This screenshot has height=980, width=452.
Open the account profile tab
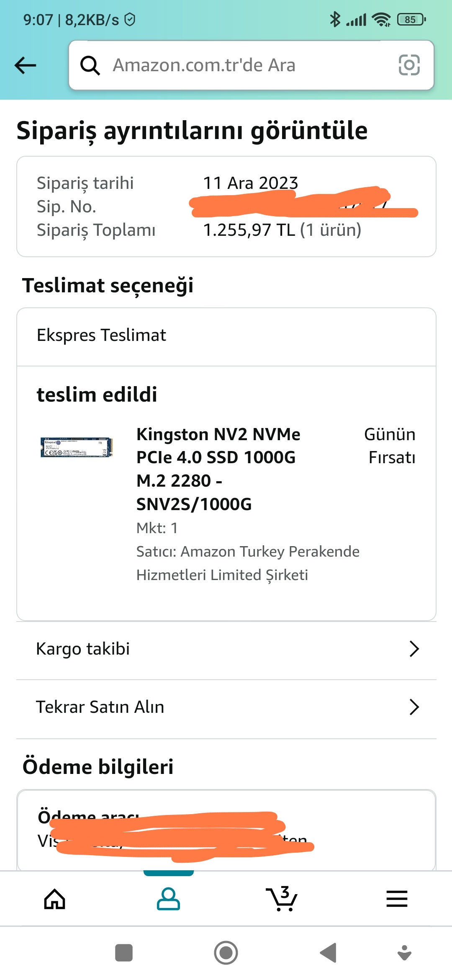(168, 899)
